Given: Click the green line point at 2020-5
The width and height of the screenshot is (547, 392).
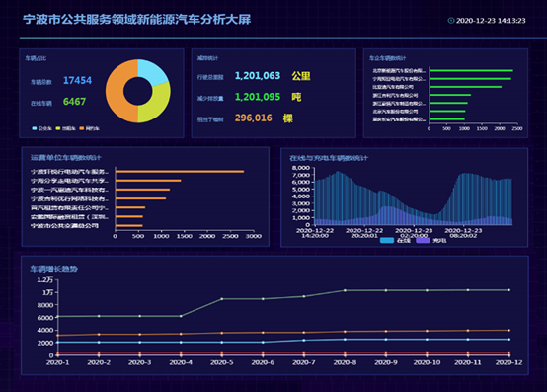Looking at the screenshot, I should coord(222,299).
